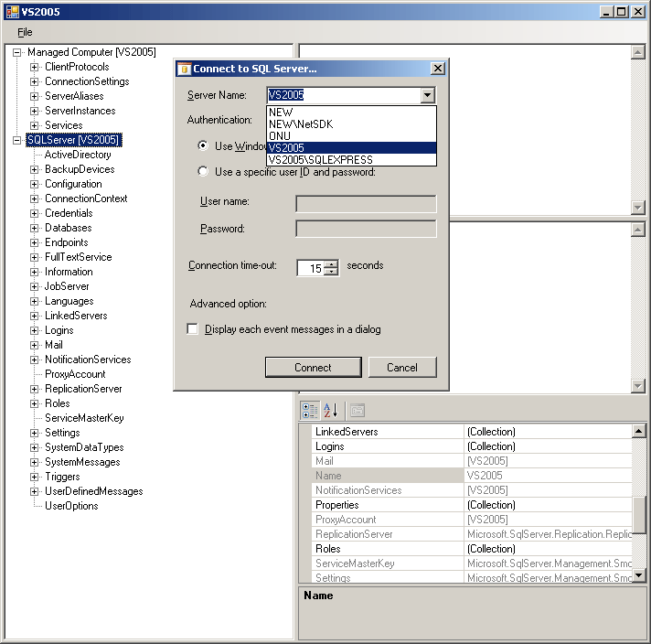The image size is (651, 644).
Task: Expand the Services node
Action: pyautogui.click(x=34, y=125)
